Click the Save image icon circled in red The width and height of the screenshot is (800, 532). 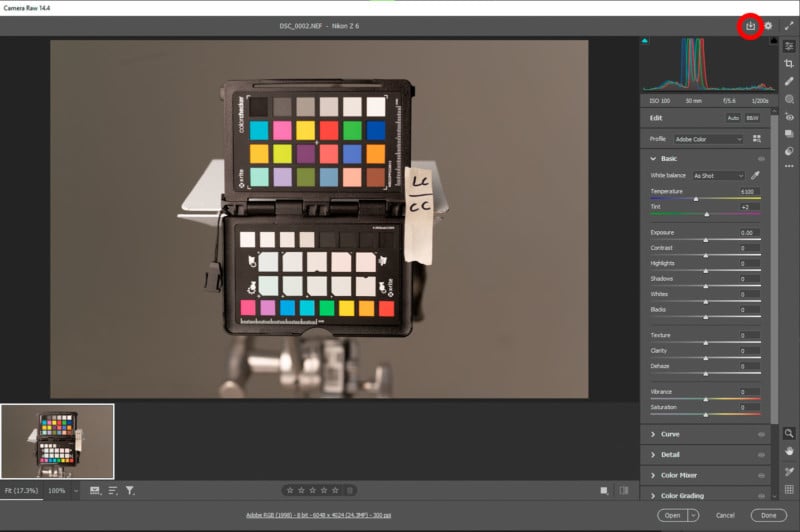click(x=750, y=26)
